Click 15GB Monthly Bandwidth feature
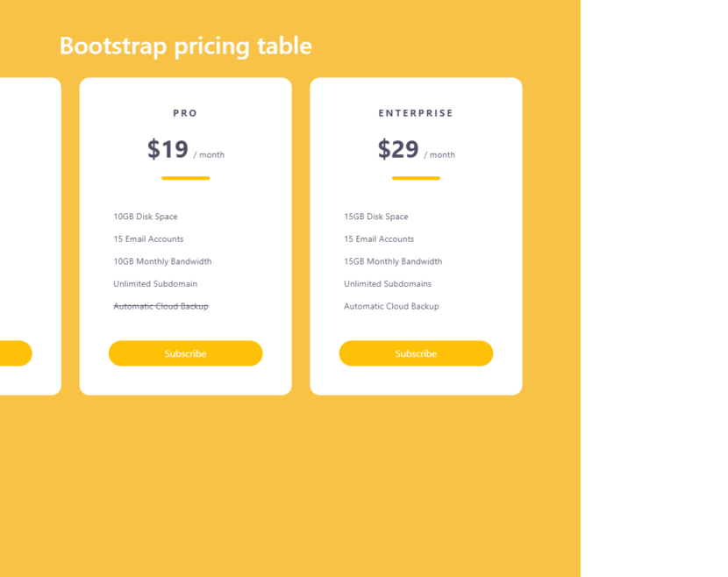Image resolution: width=728 pixels, height=577 pixels. [x=393, y=261]
